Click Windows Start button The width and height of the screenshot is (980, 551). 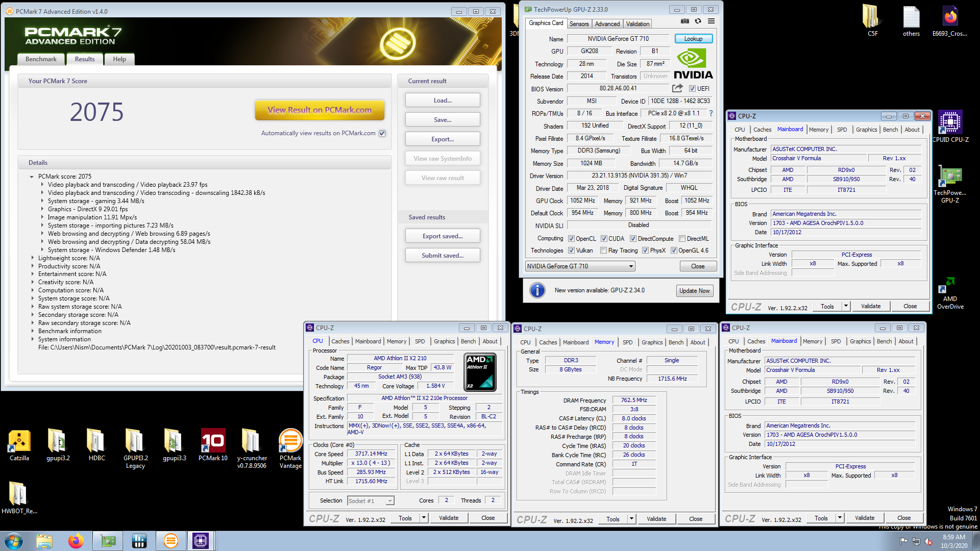click(x=14, y=541)
